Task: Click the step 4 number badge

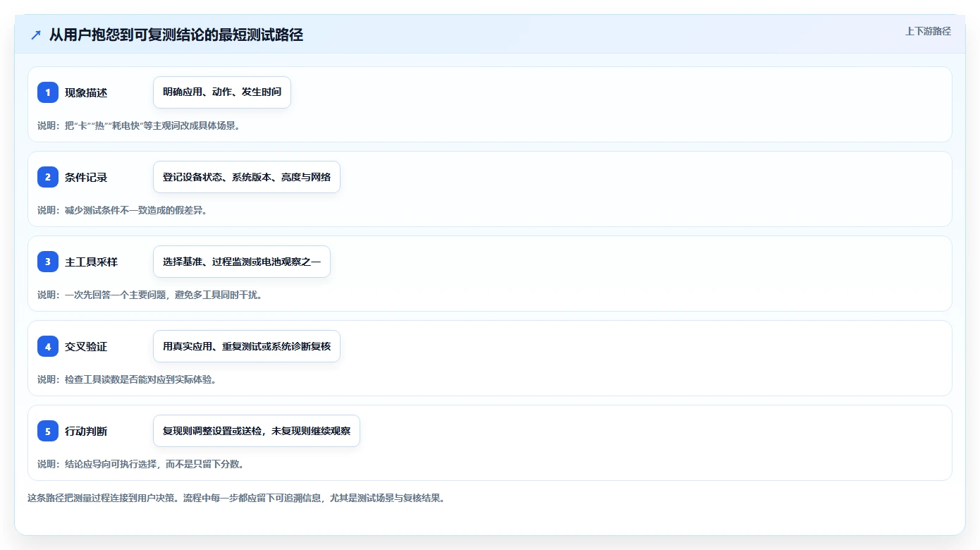Action: coord(48,346)
